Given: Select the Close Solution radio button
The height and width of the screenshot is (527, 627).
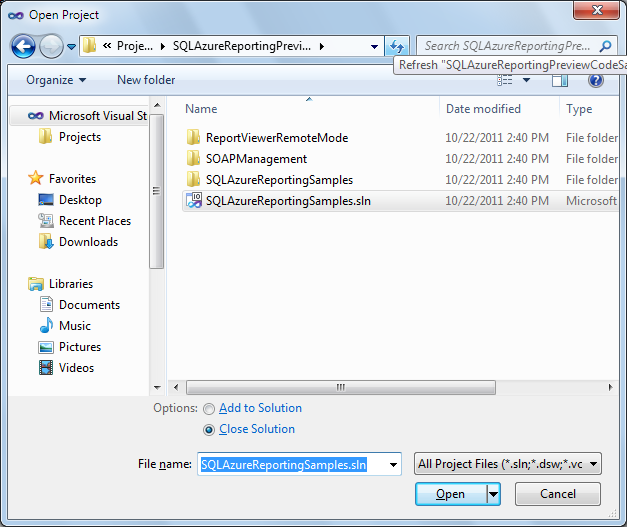Looking at the screenshot, I should point(209,430).
